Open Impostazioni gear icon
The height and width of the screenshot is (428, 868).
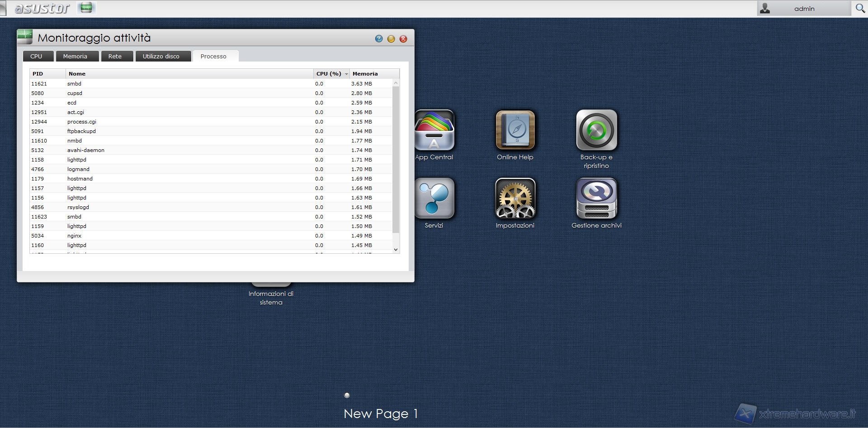pyautogui.click(x=515, y=199)
